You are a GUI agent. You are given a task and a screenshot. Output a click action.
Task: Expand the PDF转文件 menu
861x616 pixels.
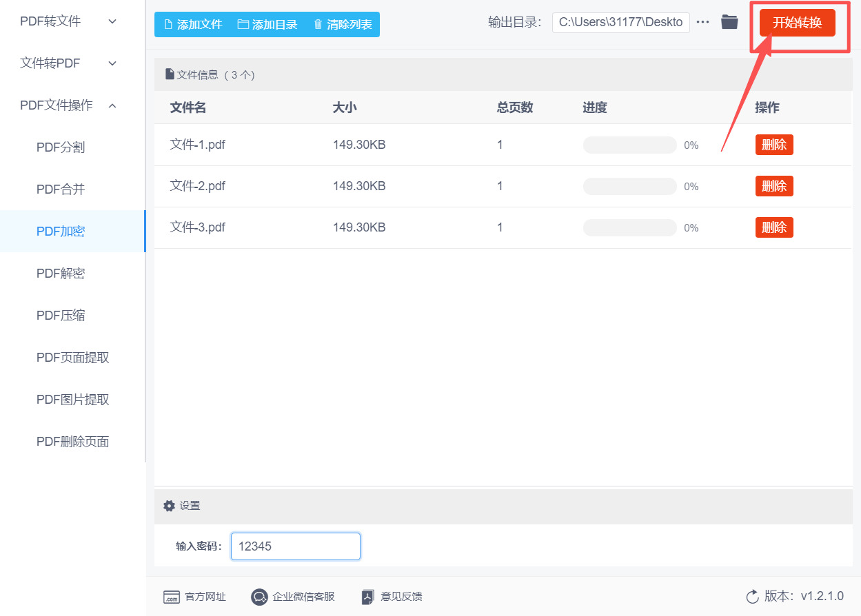pos(69,21)
